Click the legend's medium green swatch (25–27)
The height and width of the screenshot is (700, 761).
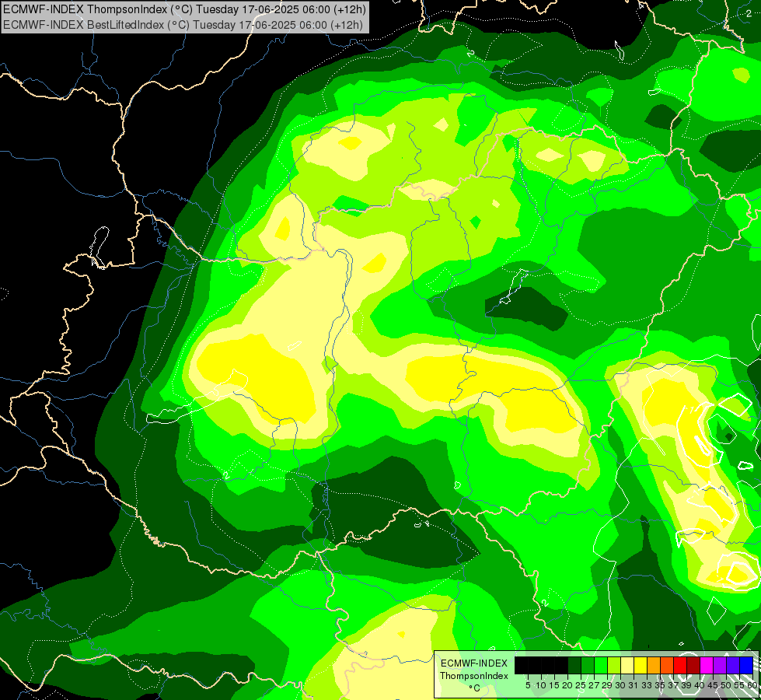[587, 665]
